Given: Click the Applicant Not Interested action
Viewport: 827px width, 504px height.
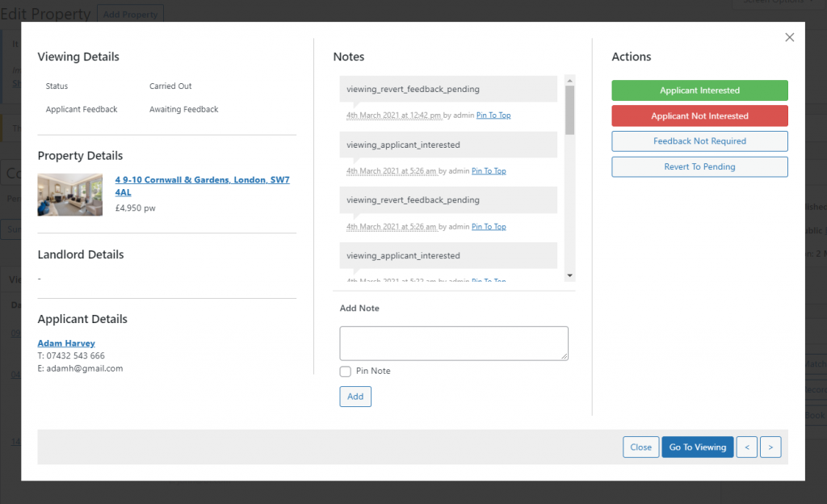Looking at the screenshot, I should pos(699,115).
